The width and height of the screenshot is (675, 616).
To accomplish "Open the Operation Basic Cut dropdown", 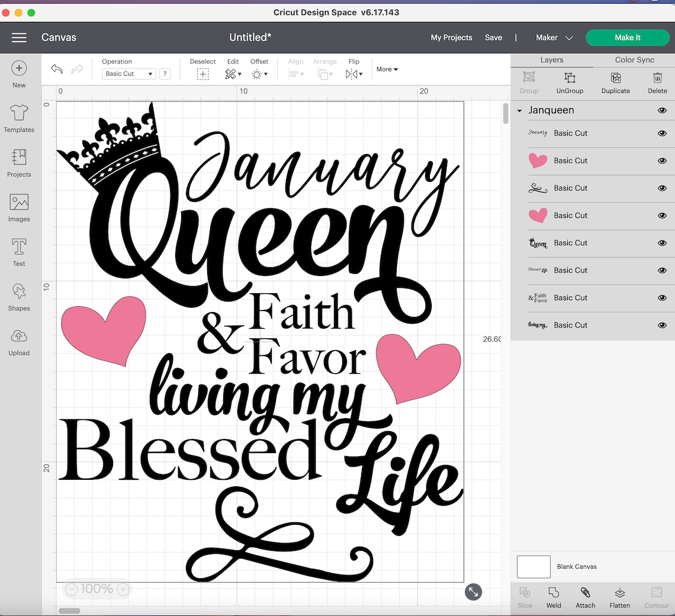I will coord(128,73).
